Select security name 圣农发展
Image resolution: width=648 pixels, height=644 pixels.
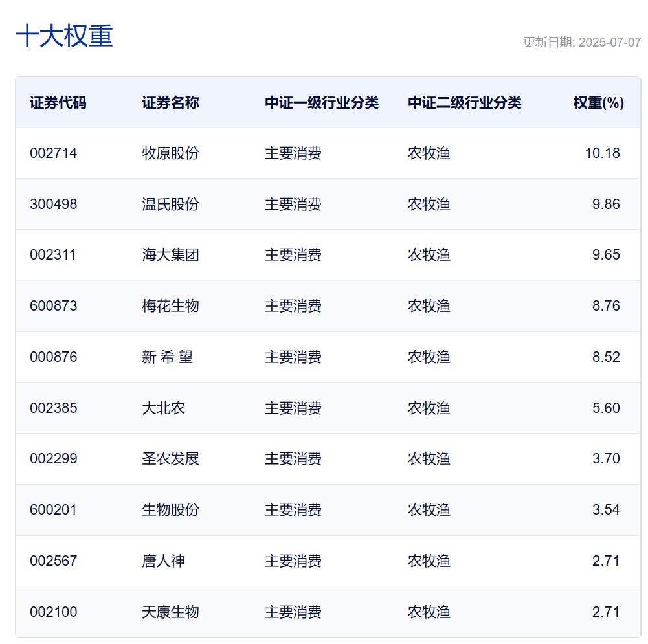(171, 458)
